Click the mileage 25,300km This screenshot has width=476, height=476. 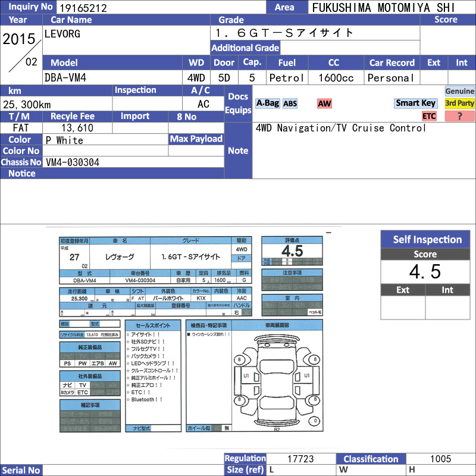tap(27, 105)
